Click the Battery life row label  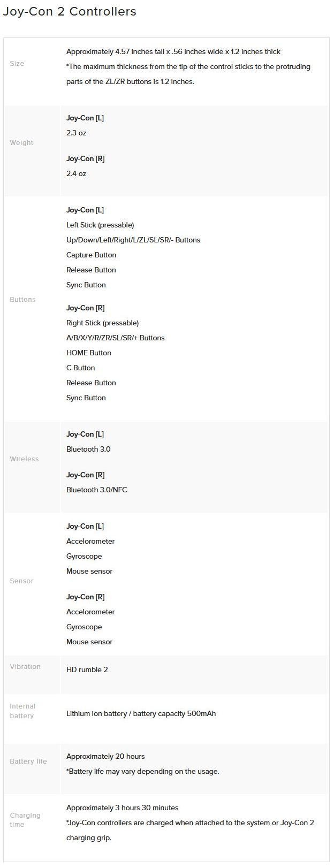pyautogui.click(x=28, y=762)
